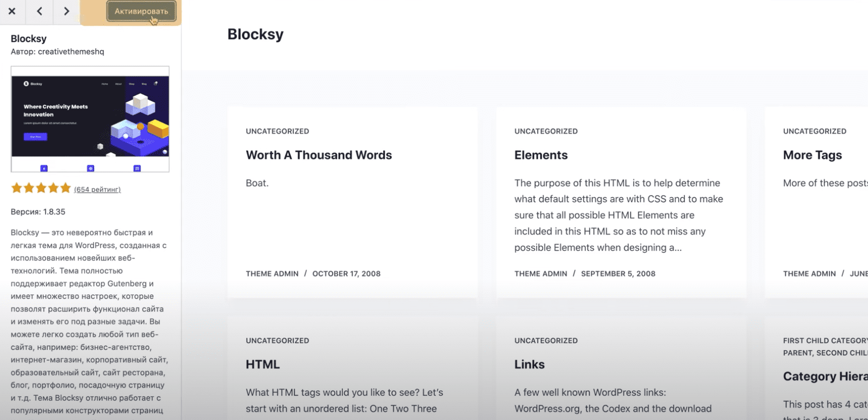Go to the next theme
The height and width of the screenshot is (420, 868).
pyautogui.click(x=66, y=11)
